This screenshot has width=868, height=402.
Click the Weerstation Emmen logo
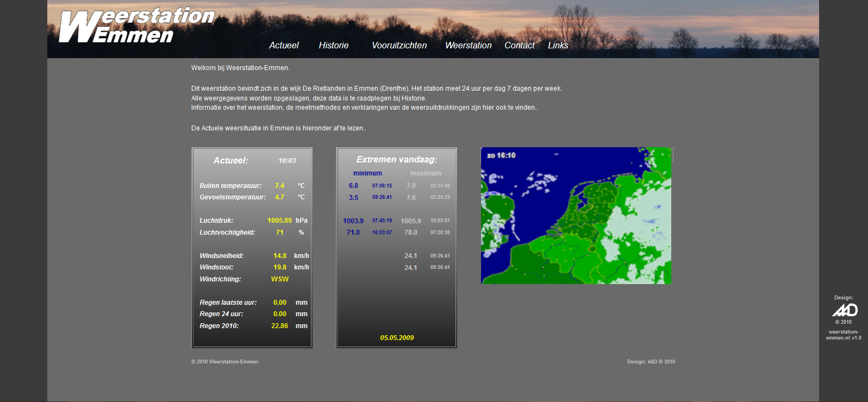(x=136, y=26)
